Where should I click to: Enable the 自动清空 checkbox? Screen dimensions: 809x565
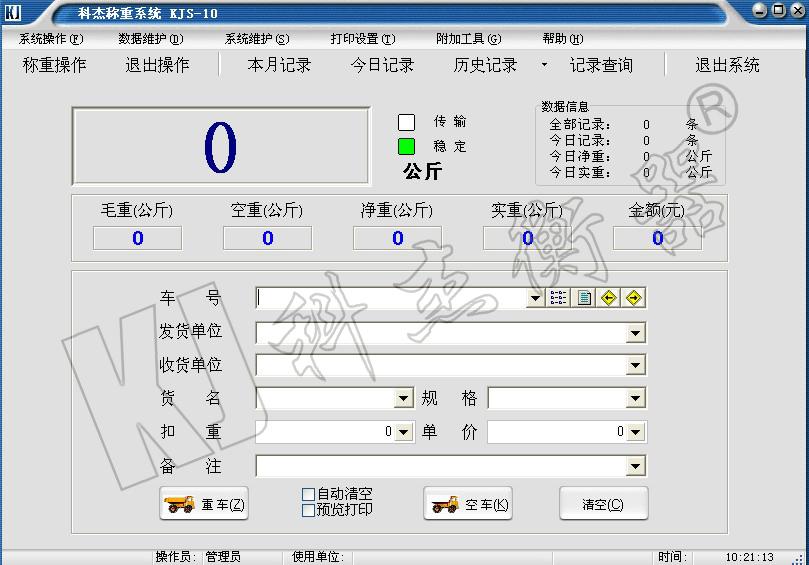click(x=308, y=494)
